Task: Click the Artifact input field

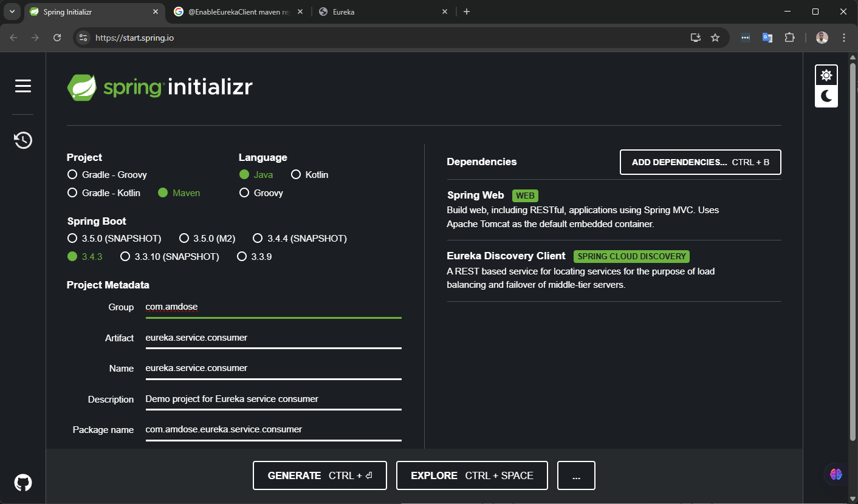Action: coord(273,338)
